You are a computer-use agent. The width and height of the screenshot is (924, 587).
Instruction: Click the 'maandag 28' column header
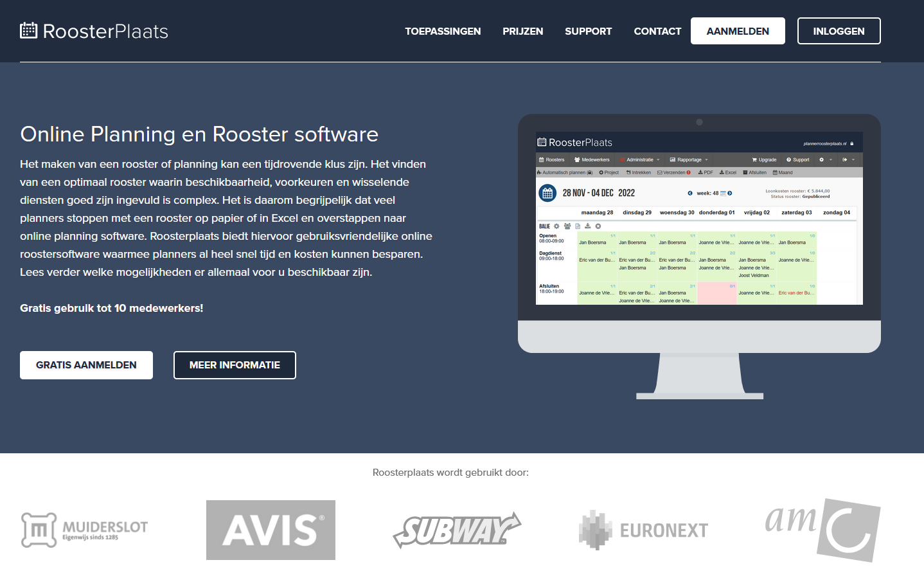(x=597, y=212)
